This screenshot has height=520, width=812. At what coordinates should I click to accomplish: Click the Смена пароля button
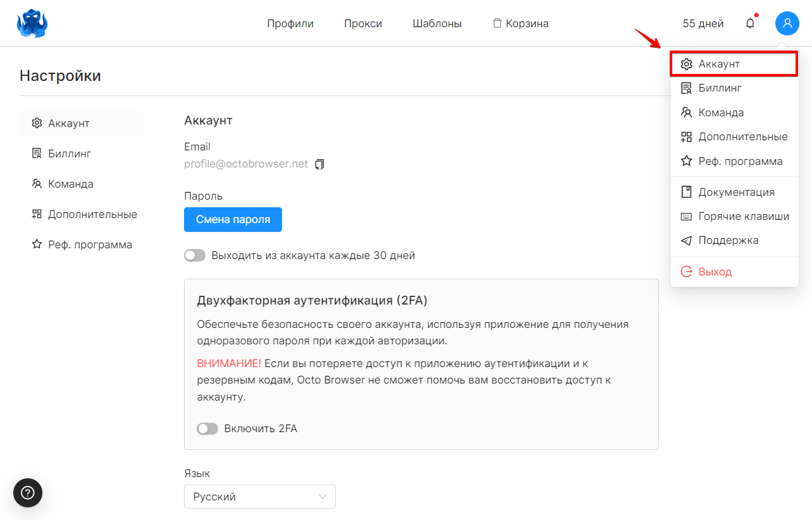(x=233, y=219)
